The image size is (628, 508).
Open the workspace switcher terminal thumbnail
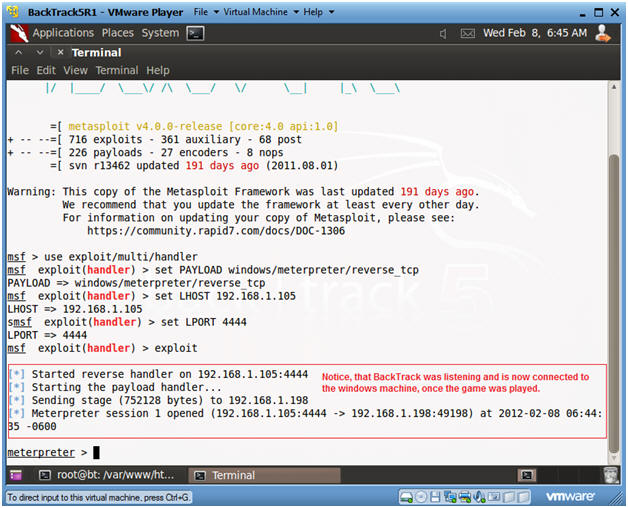coord(527,475)
